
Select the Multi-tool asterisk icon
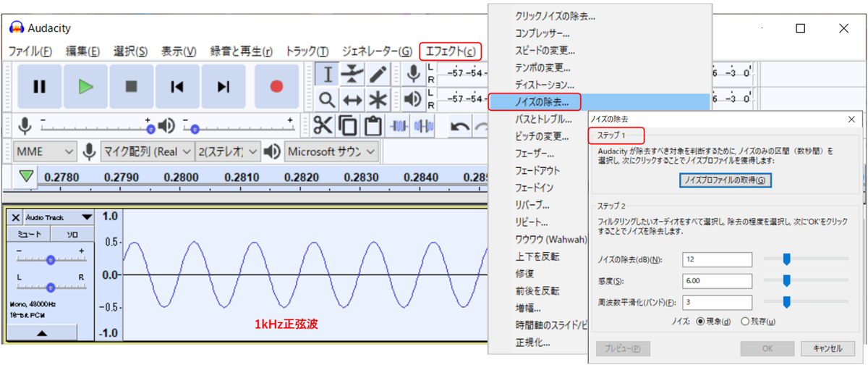pos(377,99)
